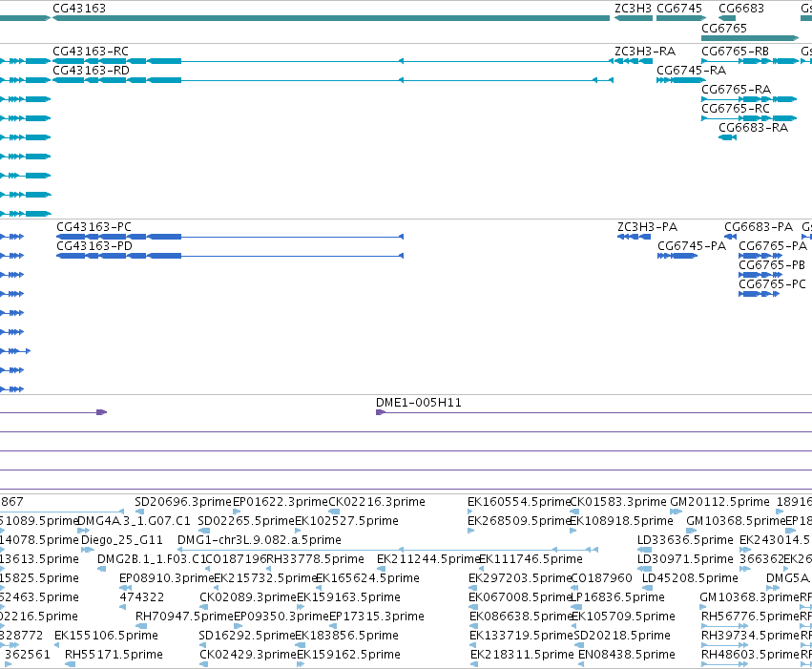Select the EK215732.5prime EST label
812x669 pixels.
265,578
